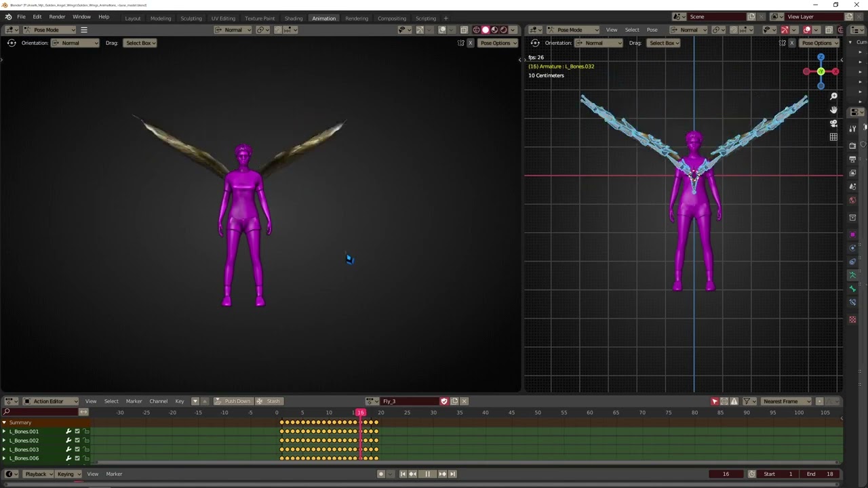Click the current frame field showing 16

pyautogui.click(x=726, y=474)
